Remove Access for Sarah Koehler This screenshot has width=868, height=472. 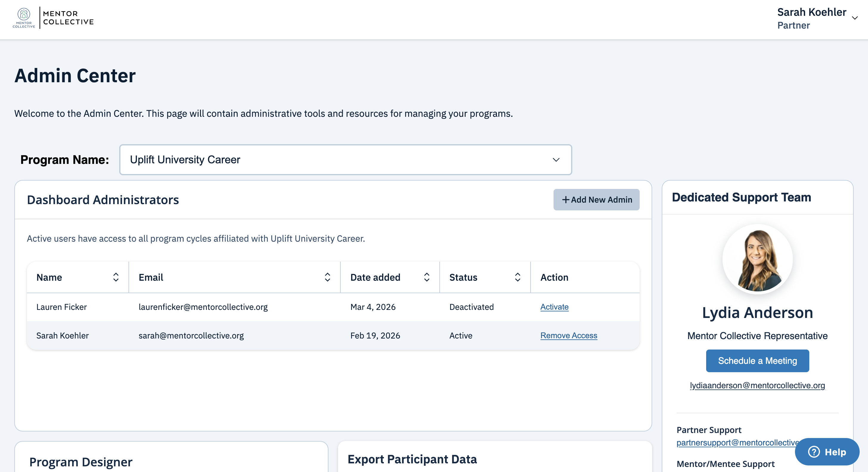click(569, 336)
